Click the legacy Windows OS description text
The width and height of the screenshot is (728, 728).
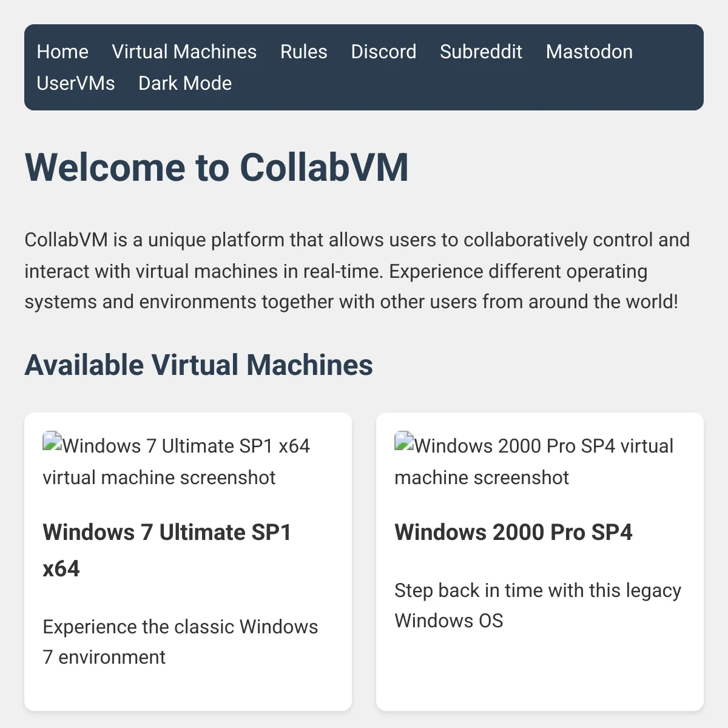click(x=538, y=605)
